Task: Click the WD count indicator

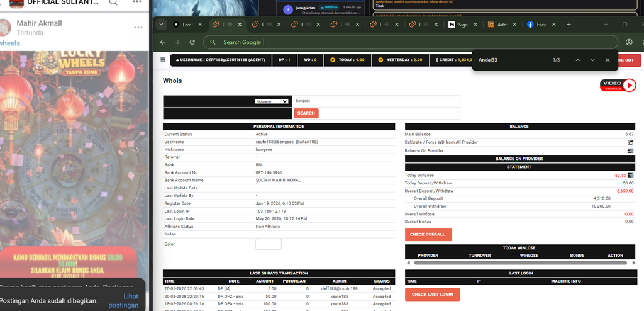Action: click(x=310, y=60)
